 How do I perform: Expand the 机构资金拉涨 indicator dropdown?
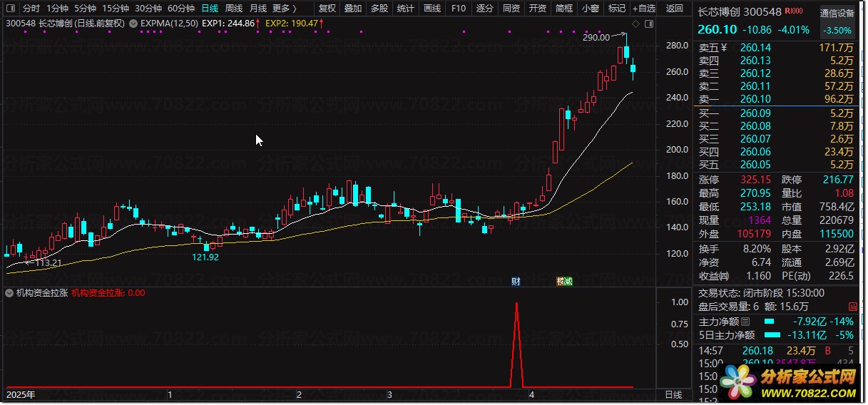(x=9, y=293)
